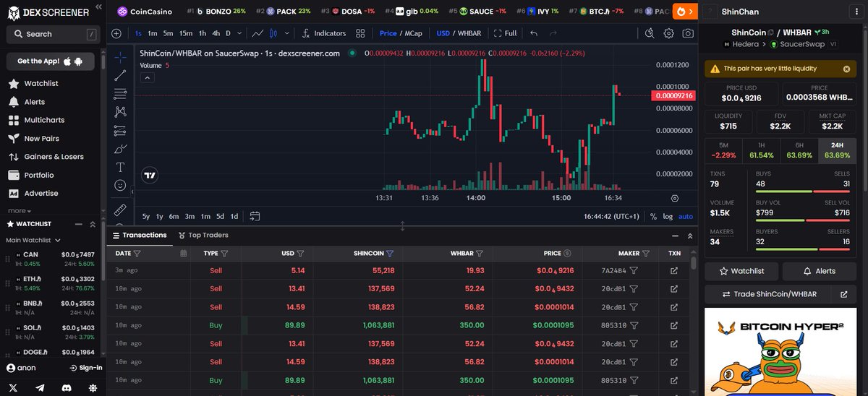Screen dimensions: 868x396
Task: Click the Search input field
Action: point(54,34)
